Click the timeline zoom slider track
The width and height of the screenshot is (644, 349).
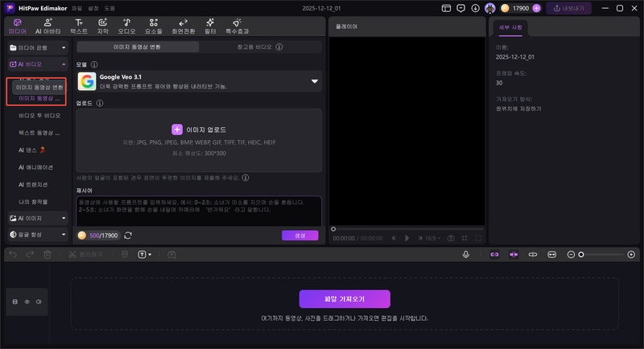click(x=601, y=255)
